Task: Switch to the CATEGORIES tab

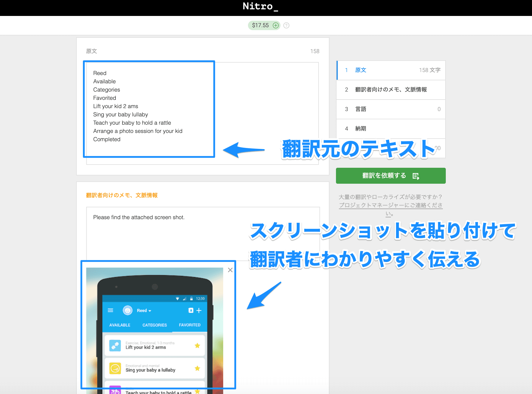Action: (x=154, y=325)
